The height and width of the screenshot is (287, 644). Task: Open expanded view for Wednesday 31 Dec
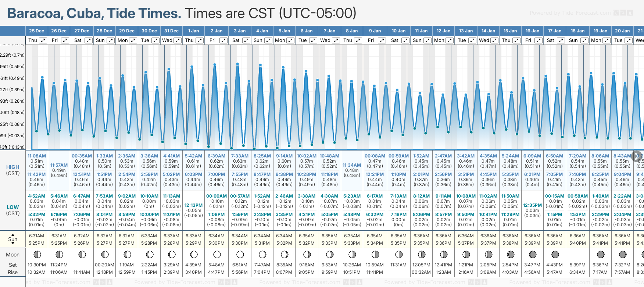click(178, 40)
